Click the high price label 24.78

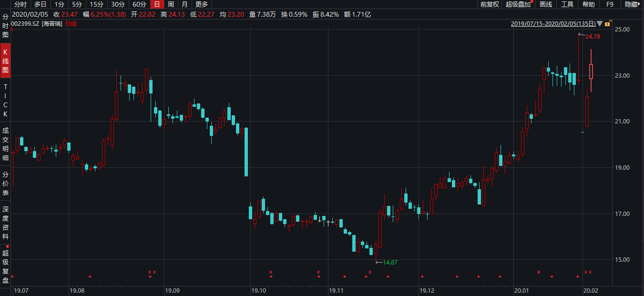(x=593, y=37)
